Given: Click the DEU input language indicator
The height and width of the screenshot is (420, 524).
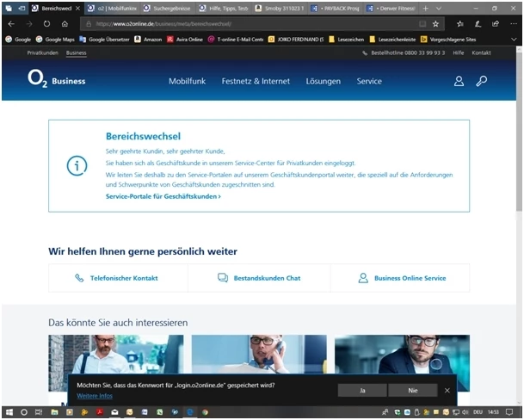Looking at the screenshot, I should tap(478, 412).
